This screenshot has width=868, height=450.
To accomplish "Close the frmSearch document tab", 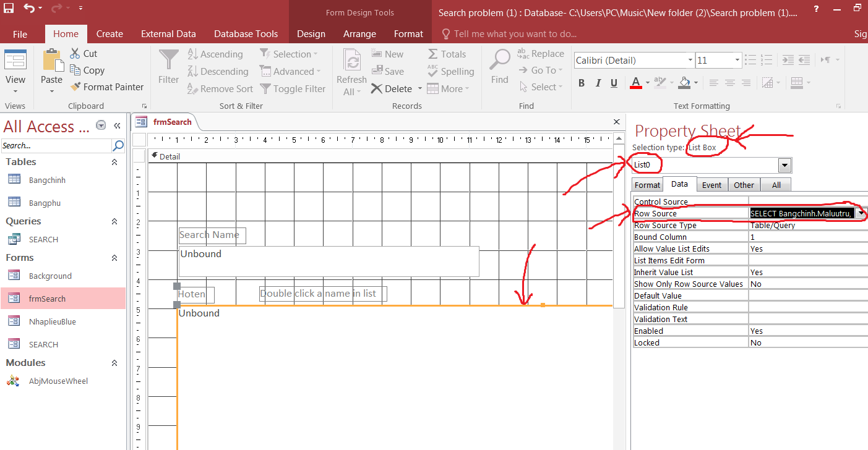I will [616, 122].
